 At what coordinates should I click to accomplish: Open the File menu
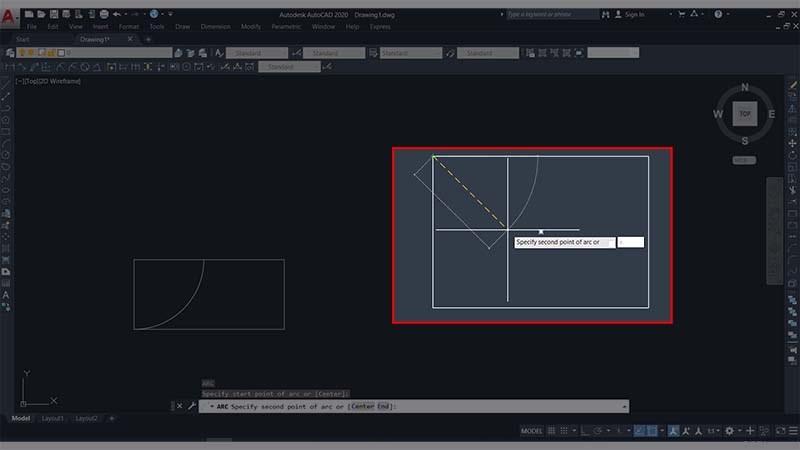32,27
